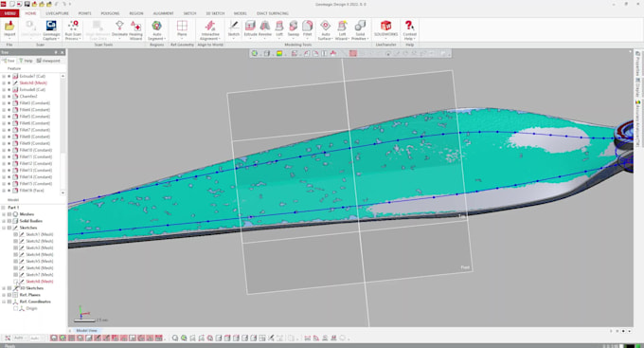Switch to the ALIGNMENT ribbon tab
This screenshot has width=644, height=348.
pos(164,13)
